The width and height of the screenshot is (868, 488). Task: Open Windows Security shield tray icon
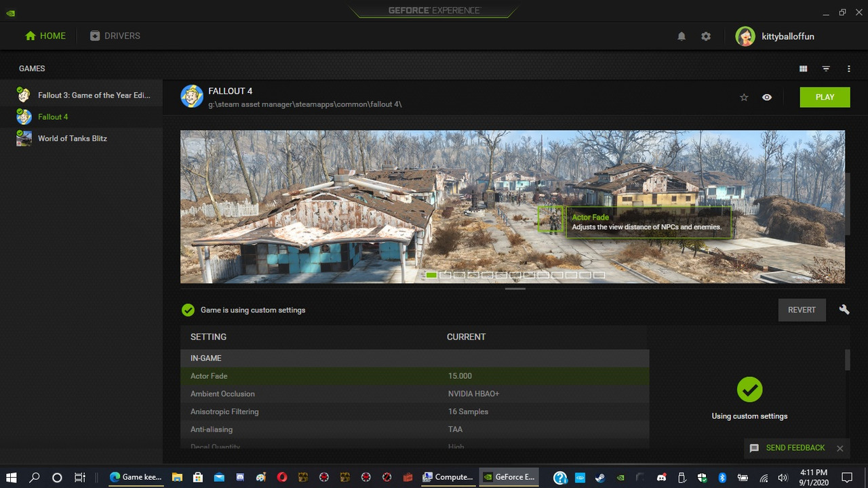pos(702,477)
